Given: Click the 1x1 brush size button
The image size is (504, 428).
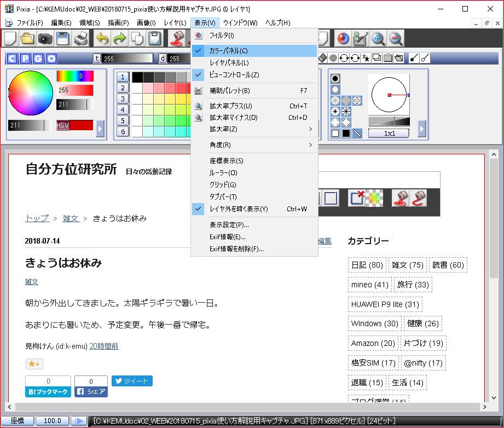Looking at the screenshot, I should pos(389,132).
